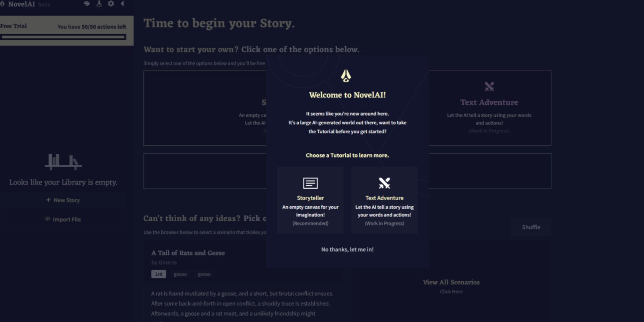Click the empty library bookshelf icon

pyautogui.click(x=63, y=161)
